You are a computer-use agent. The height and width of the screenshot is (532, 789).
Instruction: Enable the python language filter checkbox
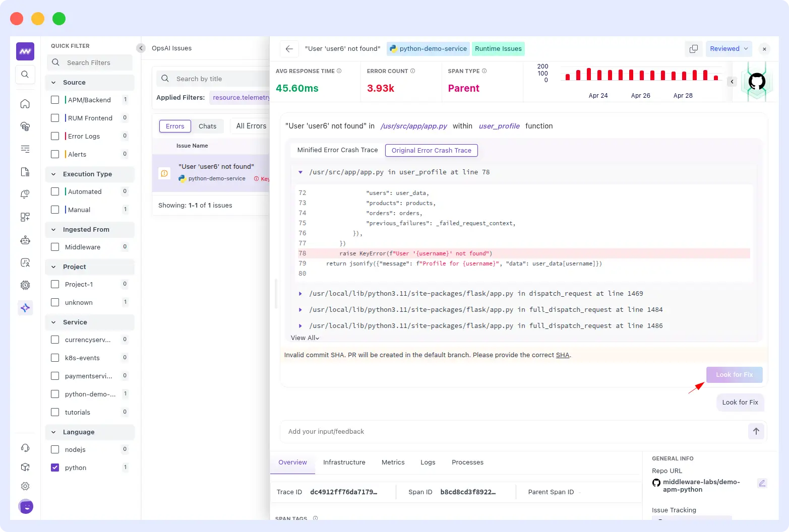pyautogui.click(x=54, y=467)
